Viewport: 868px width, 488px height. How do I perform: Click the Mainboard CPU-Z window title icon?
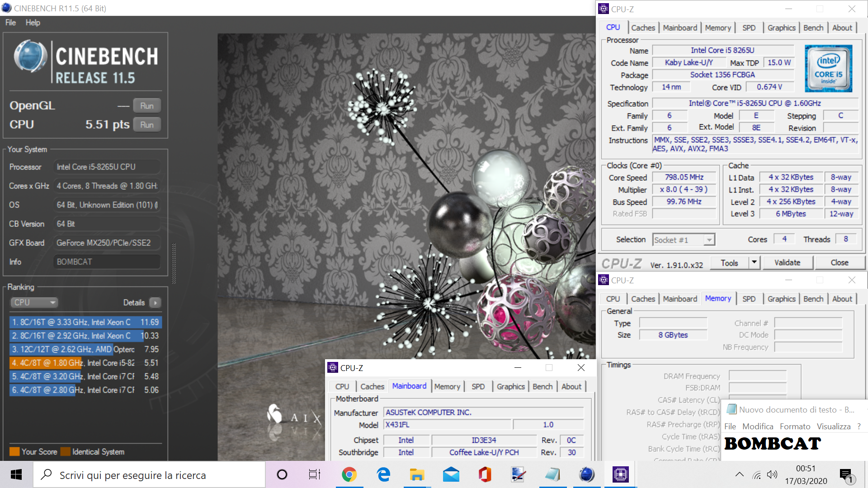333,368
